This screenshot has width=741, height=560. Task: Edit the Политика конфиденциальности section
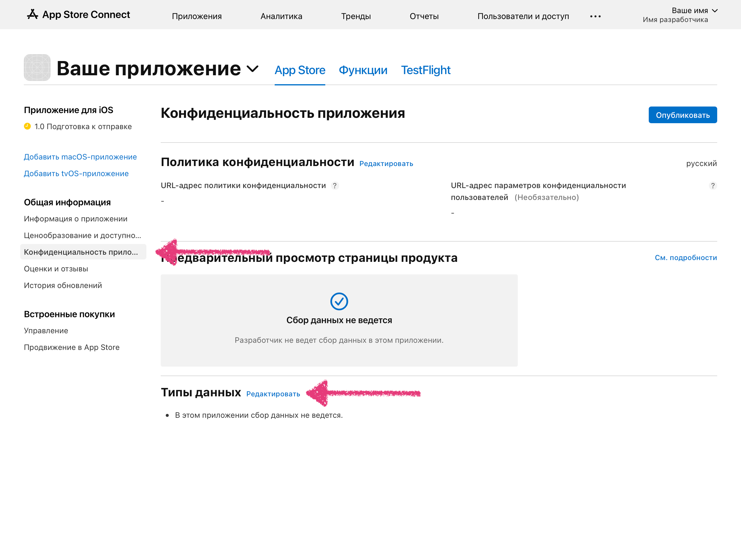(x=386, y=163)
